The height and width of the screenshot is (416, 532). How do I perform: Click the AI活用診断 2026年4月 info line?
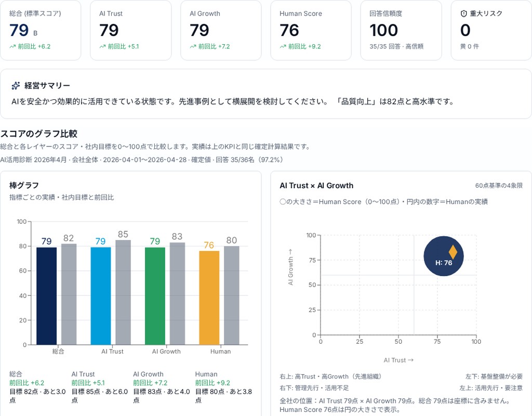tap(142, 160)
